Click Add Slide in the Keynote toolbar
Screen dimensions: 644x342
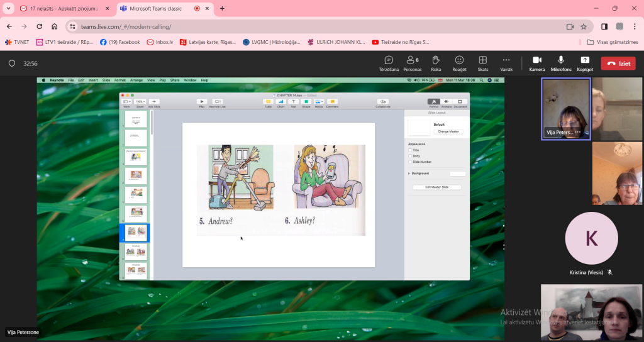pyautogui.click(x=154, y=102)
